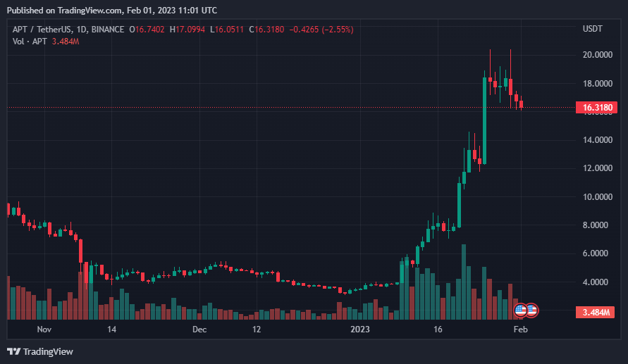Click the 8.0000 price axis label
This screenshot has width=628, height=364.
[596, 225]
